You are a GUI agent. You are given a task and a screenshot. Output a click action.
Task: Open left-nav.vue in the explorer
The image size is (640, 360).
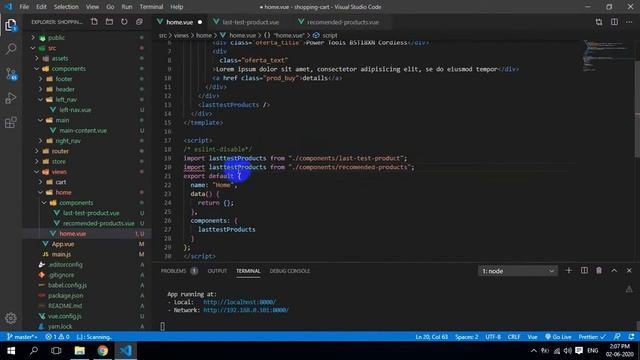click(75, 110)
